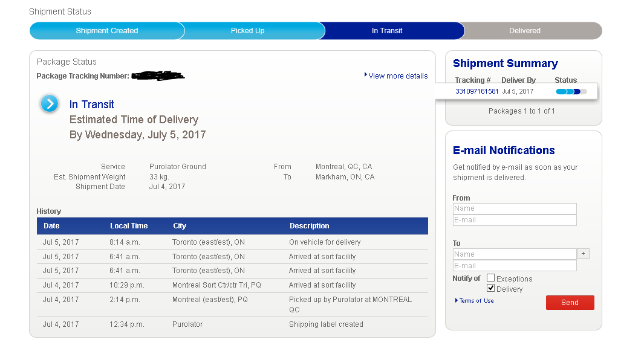Expand View more details
The width and height of the screenshot is (644, 351).
click(397, 76)
